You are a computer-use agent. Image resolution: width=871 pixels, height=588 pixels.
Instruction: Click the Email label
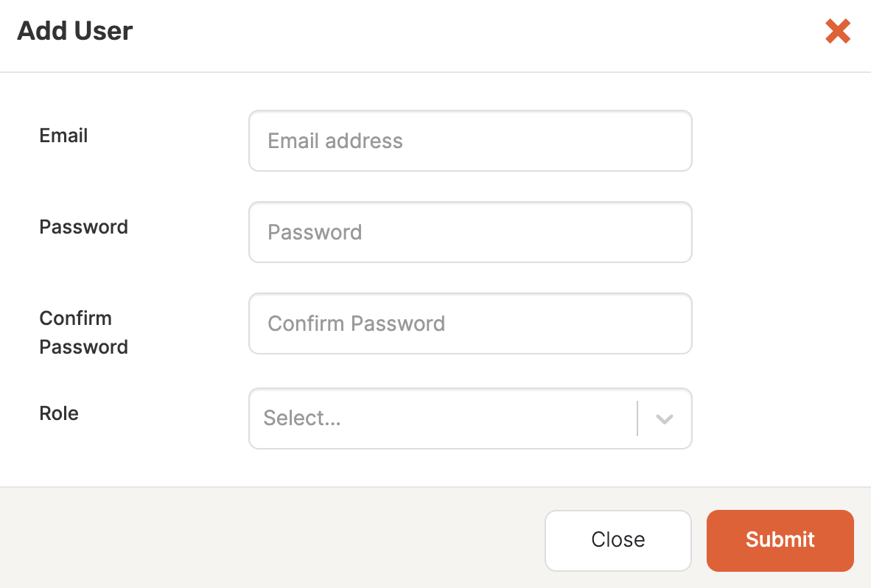63,136
